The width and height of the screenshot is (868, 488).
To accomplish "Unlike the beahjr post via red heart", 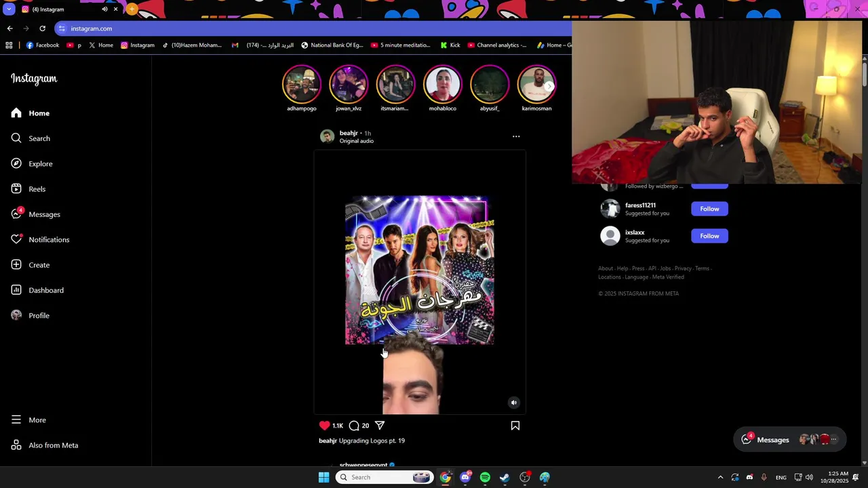I will (325, 426).
